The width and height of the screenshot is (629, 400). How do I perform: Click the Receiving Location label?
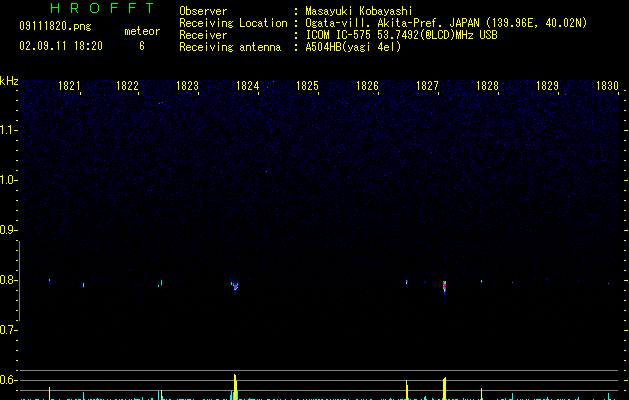pos(233,23)
